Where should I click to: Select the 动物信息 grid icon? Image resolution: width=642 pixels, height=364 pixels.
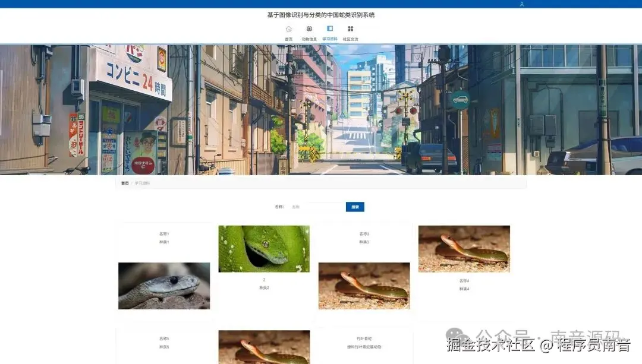pyautogui.click(x=309, y=28)
